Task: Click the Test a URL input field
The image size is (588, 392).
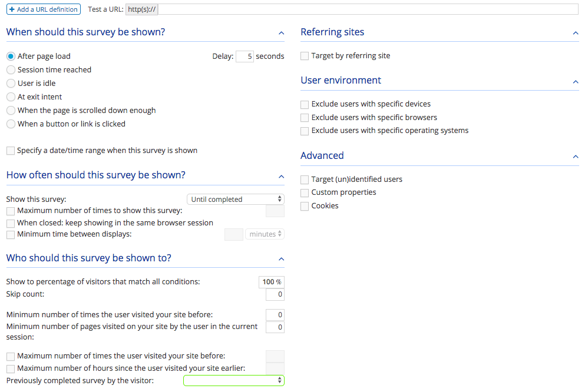Action: tap(368, 9)
